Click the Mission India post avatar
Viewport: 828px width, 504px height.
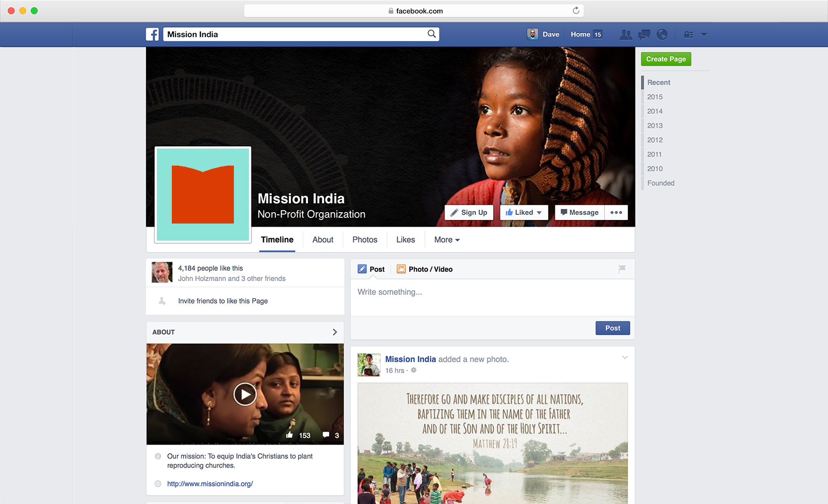[369, 365]
